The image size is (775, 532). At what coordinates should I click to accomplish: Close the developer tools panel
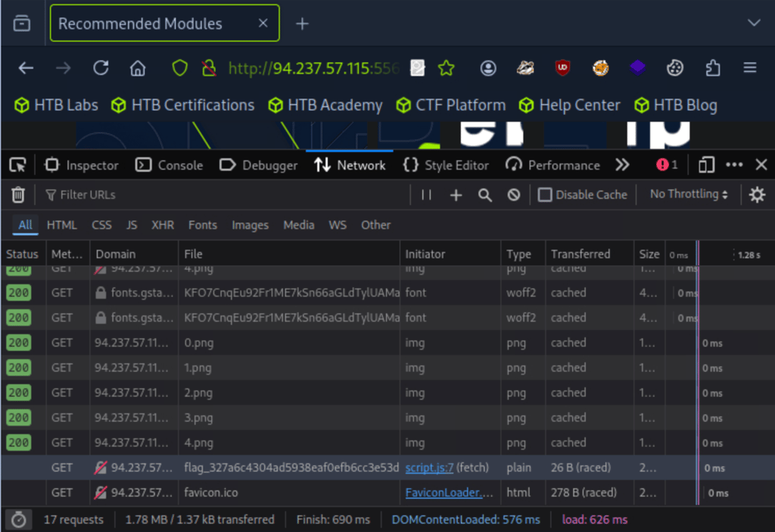tap(761, 165)
